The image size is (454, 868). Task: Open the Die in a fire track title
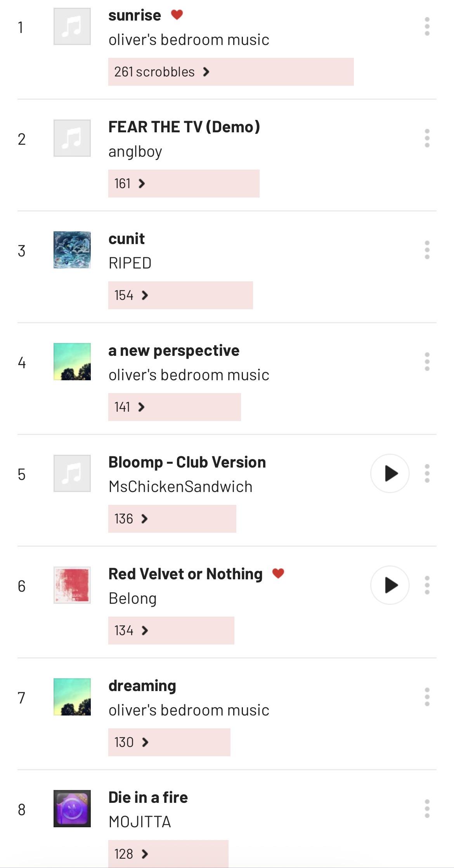(x=148, y=797)
